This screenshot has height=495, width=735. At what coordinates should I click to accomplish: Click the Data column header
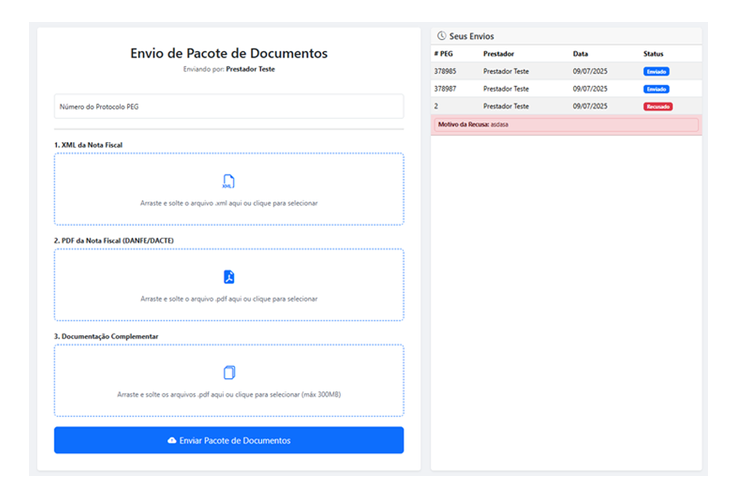(x=580, y=53)
